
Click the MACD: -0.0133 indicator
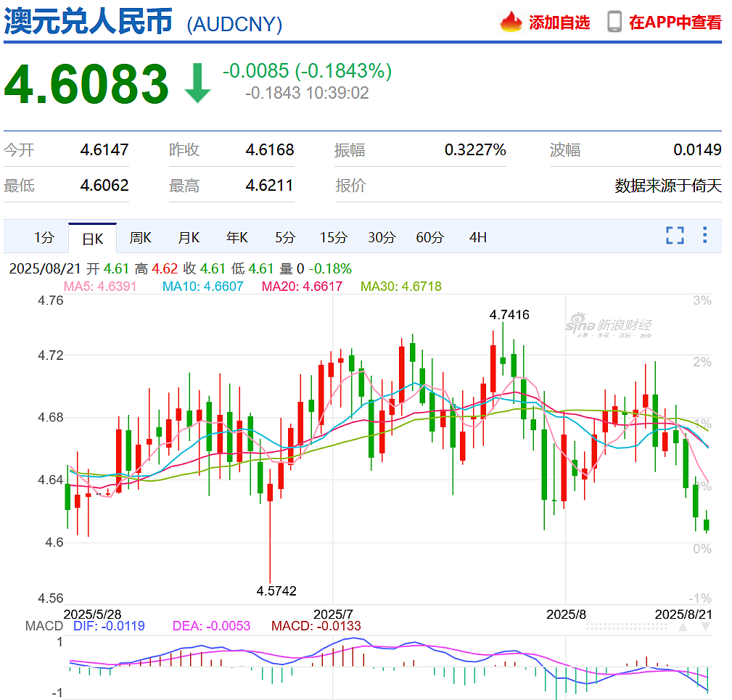point(316,626)
